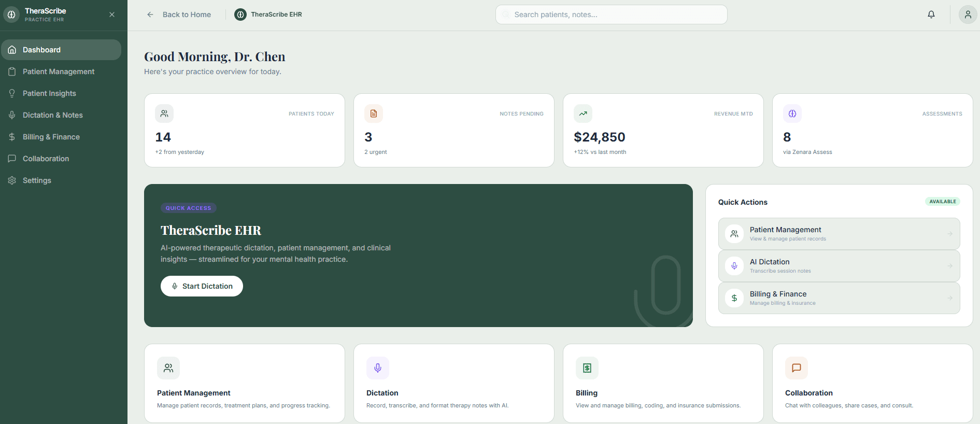Click 'via Zenara Assess' text
This screenshot has width=980, height=424.
(807, 152)
